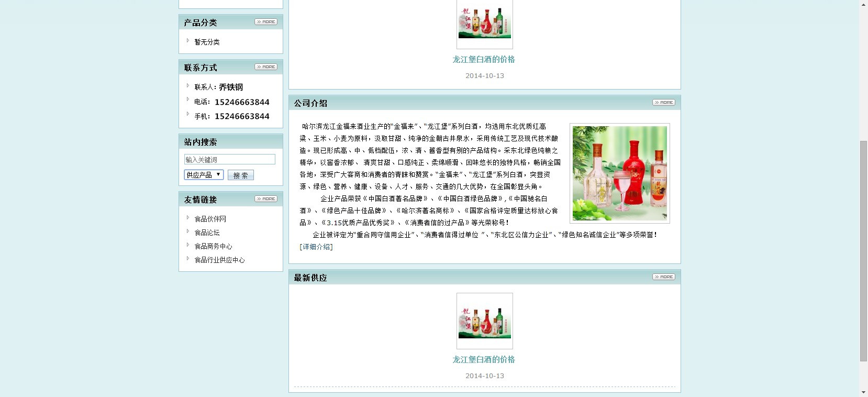Click the 搜索 button
The height and width of the screenshot is (397, 868).
[241, 175]
